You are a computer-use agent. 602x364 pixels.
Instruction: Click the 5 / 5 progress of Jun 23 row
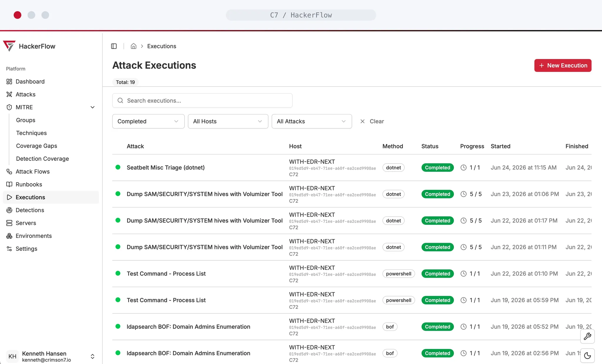(476, 194)
